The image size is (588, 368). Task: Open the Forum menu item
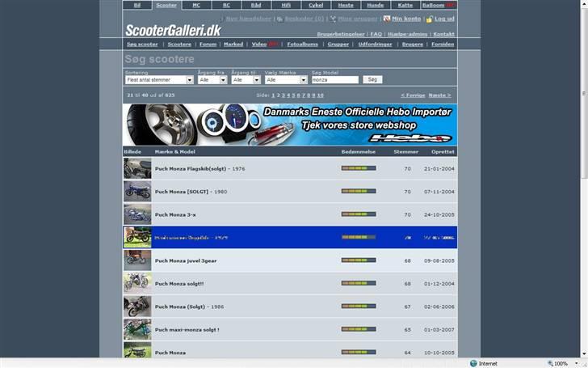pyautogui.click(x=208, y=44)
